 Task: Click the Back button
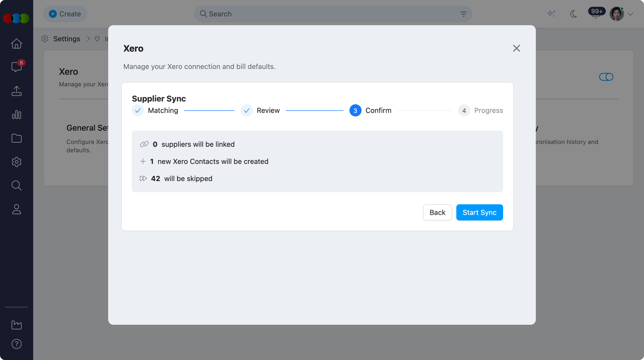click(437, 212)
